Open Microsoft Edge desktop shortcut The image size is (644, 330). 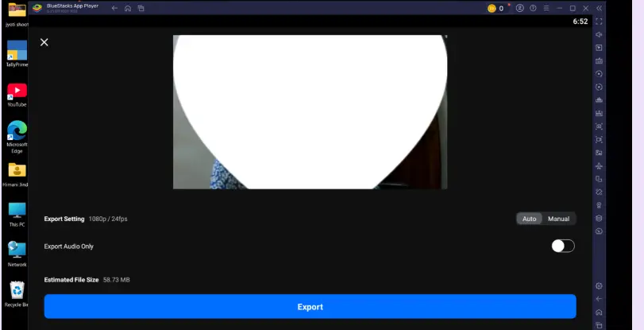pyautogui.click(x=17, y=131)
